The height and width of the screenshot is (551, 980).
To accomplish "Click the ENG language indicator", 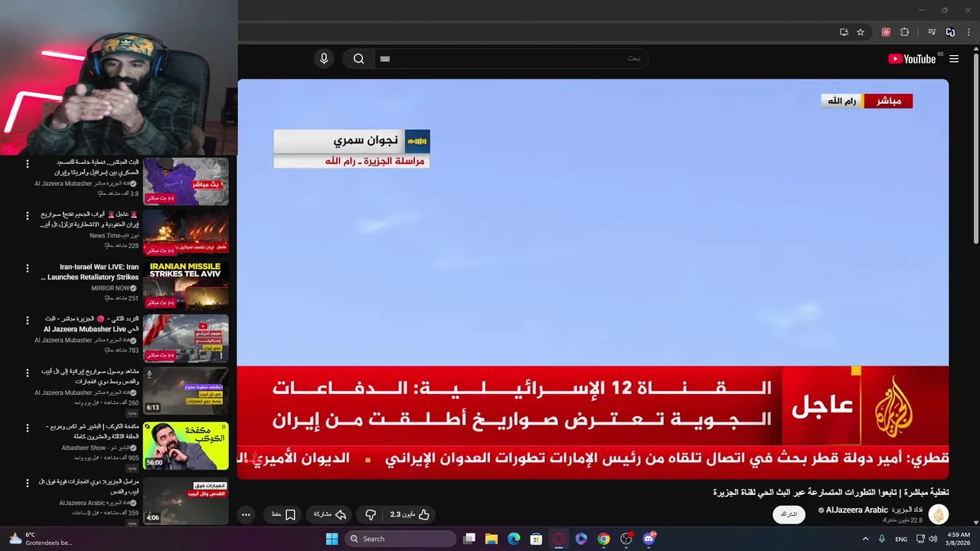I will pos(901,539).
